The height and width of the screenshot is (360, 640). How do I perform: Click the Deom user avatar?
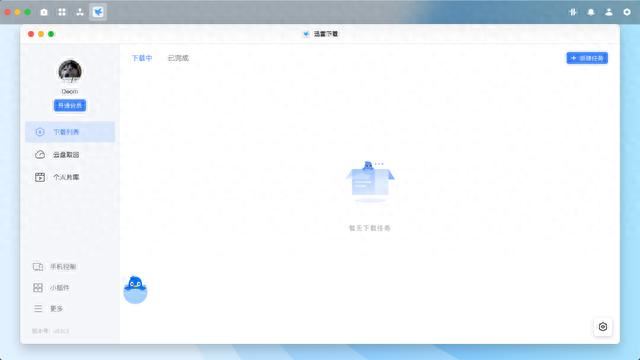[70, 71]
